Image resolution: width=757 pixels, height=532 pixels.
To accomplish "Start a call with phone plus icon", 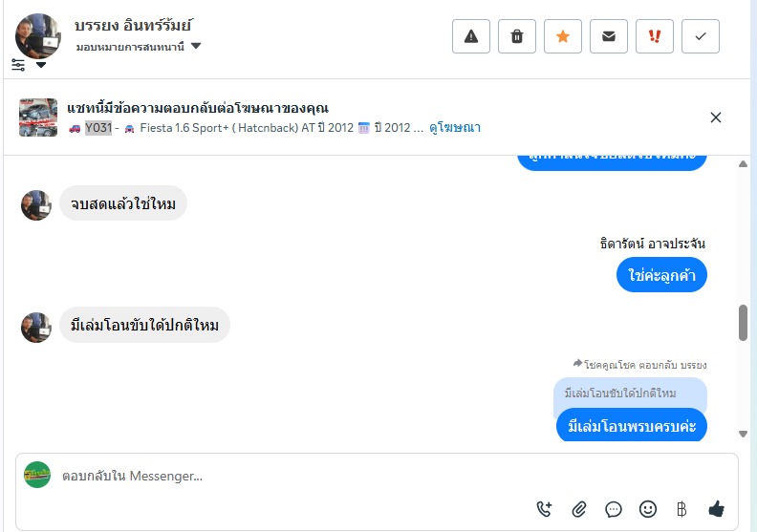I will 544,509.
